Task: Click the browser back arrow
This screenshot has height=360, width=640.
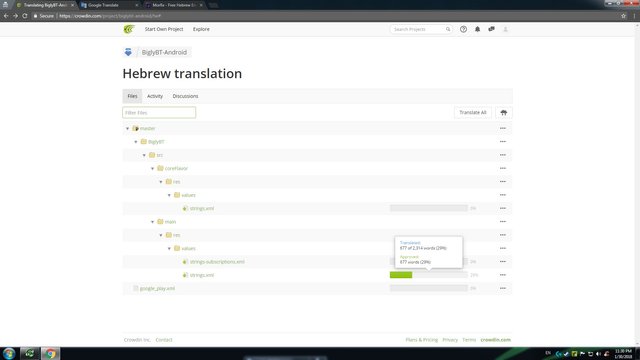Action: click(6, 16)
